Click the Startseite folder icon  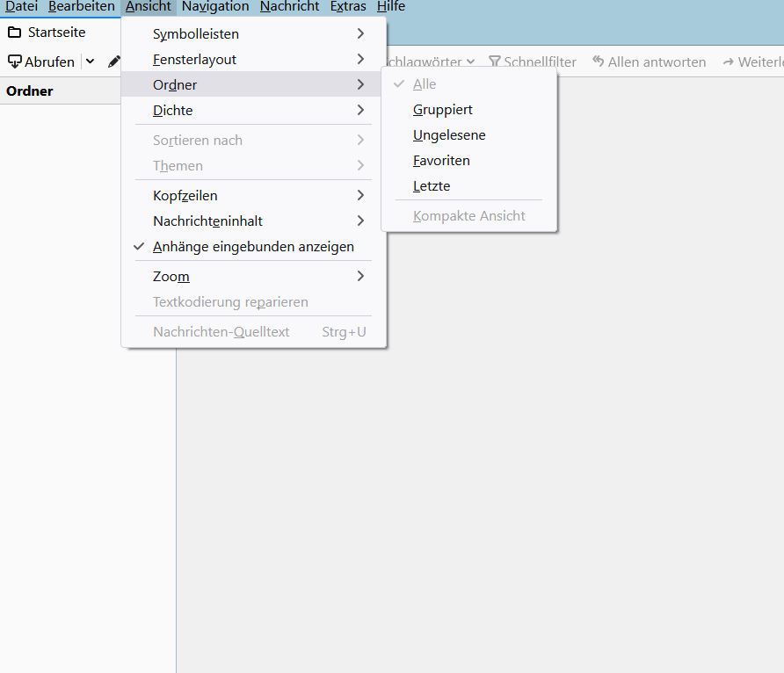pyautogui.click(x=14, y=33)
